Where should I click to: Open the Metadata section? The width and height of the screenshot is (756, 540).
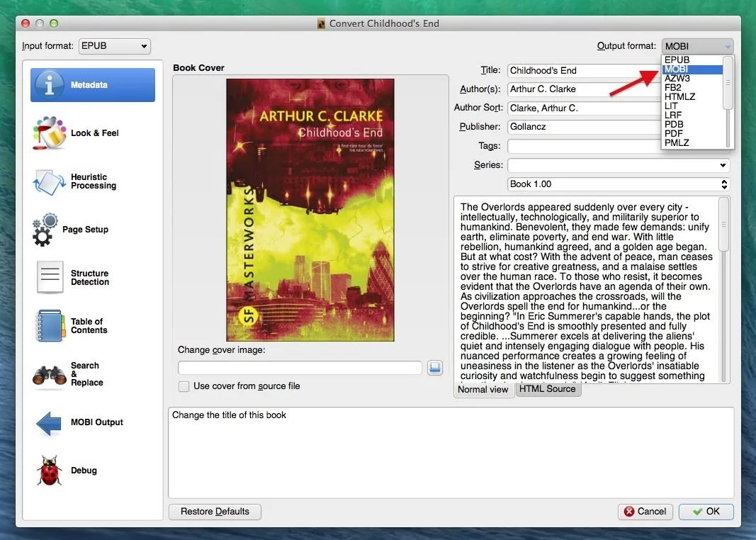click(x=93, y=85)
